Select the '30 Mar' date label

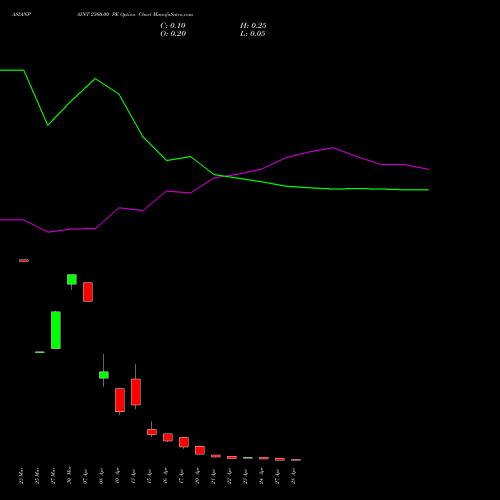[69, 476]
